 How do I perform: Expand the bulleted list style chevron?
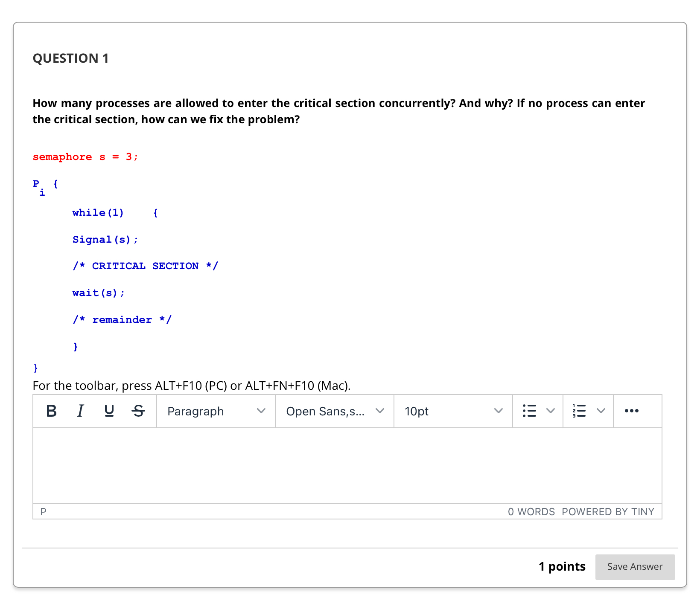pos(551,411)
